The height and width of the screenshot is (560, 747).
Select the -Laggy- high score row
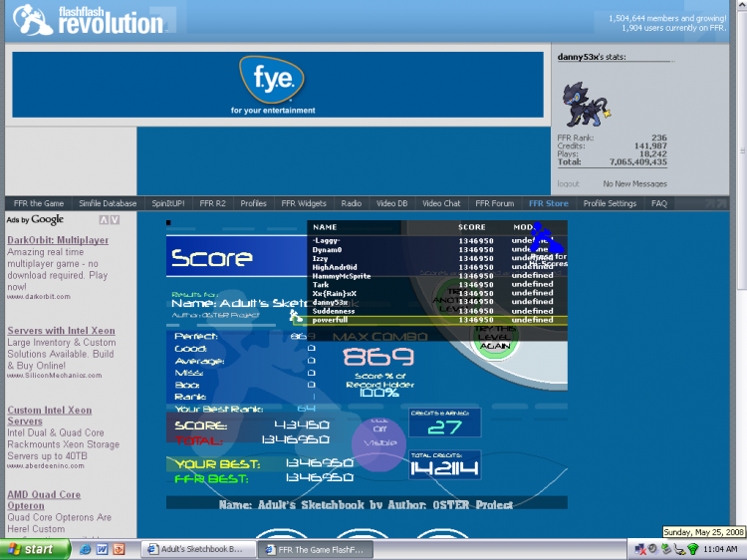coord(437,241)
